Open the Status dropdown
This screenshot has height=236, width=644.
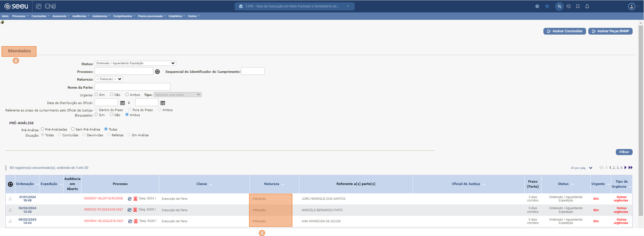(135, 63)
